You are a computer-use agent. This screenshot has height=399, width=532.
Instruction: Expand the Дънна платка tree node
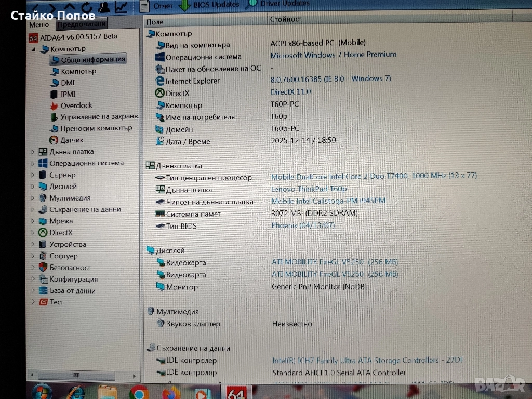click(33, 152)
